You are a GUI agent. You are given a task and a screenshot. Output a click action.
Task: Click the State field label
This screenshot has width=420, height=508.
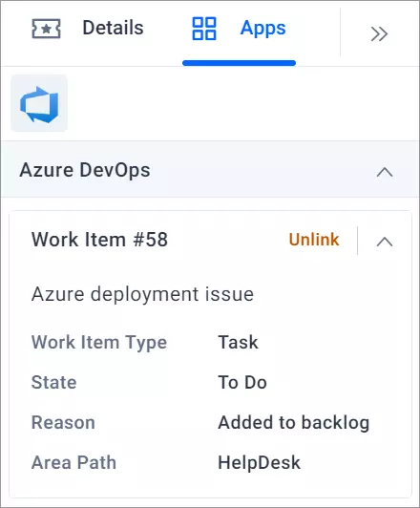click(54, 382)
